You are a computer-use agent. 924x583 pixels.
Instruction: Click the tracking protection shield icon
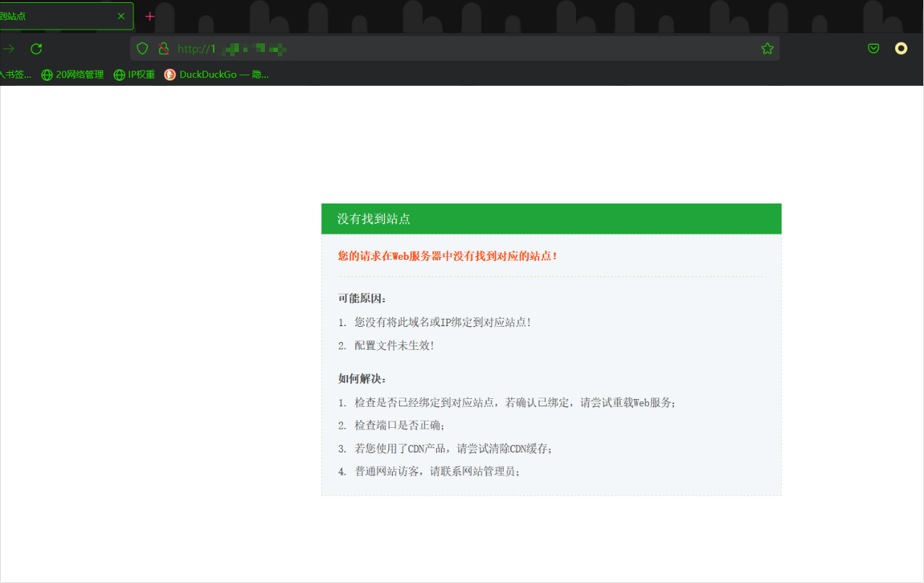tap(143, 48)
